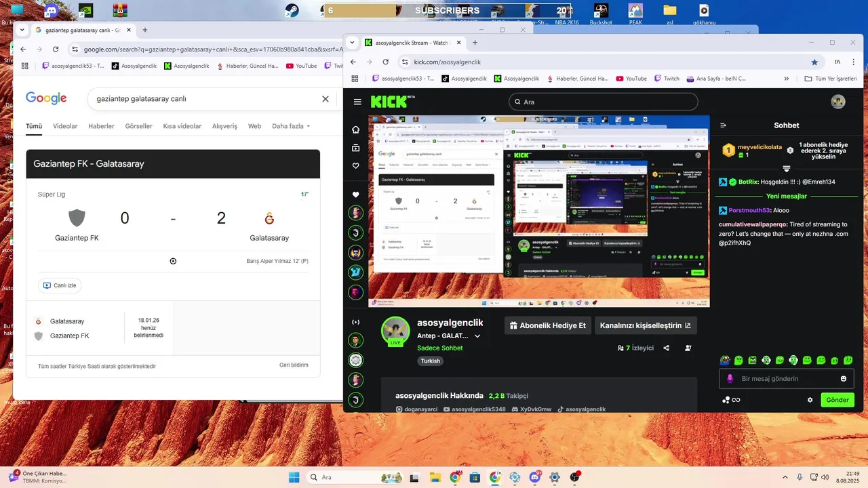The height and width of the screenshot is (488, 868).
Task: Select the Kısa videolar tab on Google
Action: tap(182, 126)
